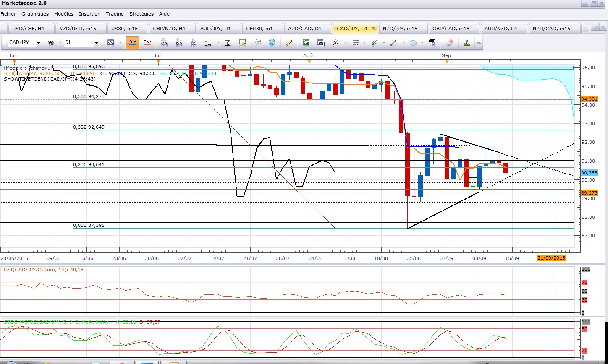Click the grayed eye view icon

tap(258, 43)
